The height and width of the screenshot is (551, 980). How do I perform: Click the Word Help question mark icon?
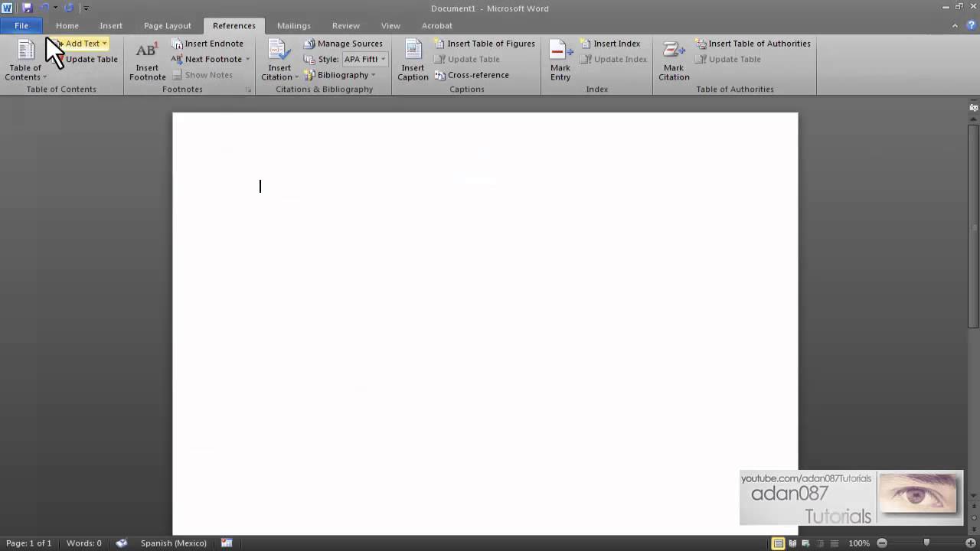tap(971, 25)
